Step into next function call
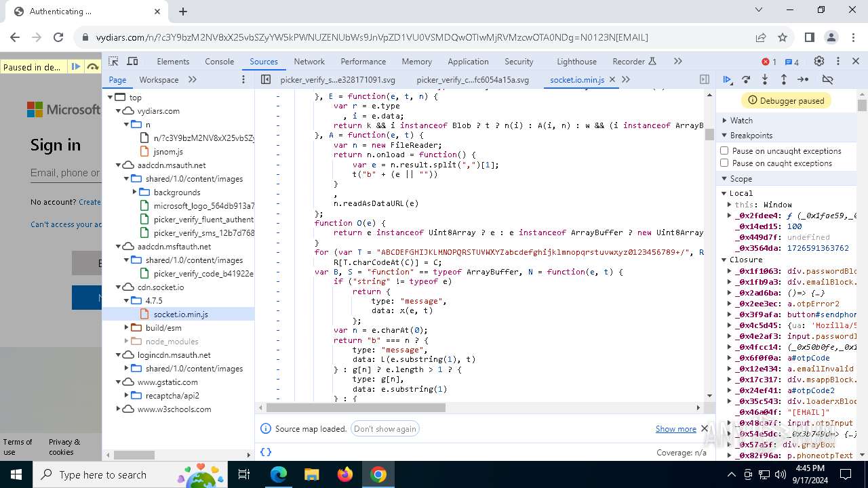This screenshot has height=488, width=868. (765, 79)
